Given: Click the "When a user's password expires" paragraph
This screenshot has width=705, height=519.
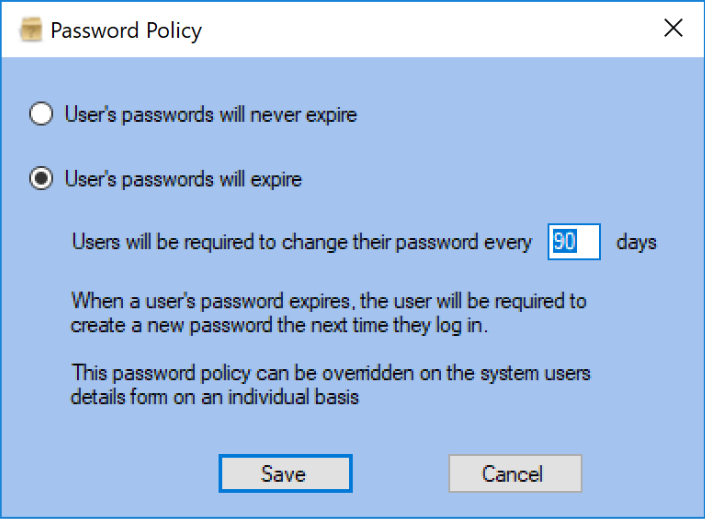Looking at the screenshot, I should pos(329,300).
